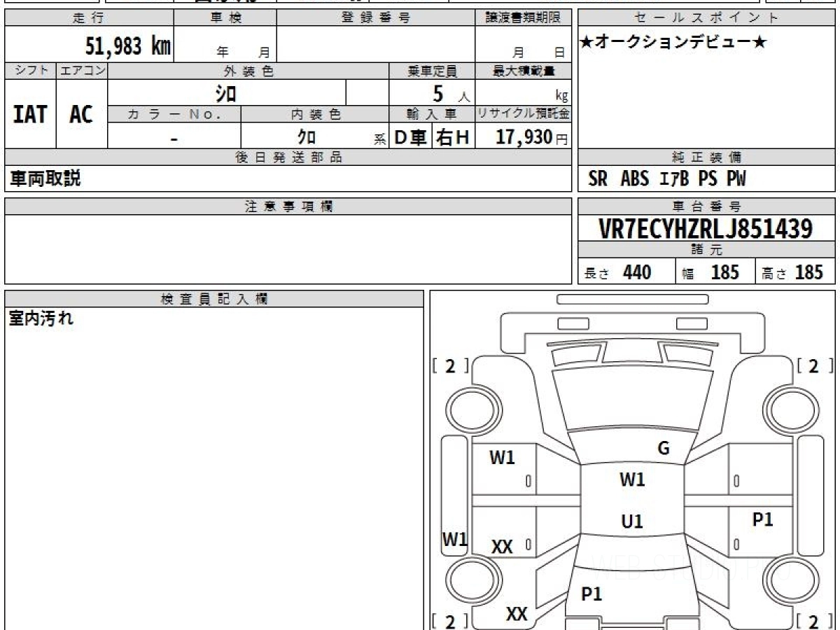The height and width of the screenshot is (630, 840).
Task: Select the inspector note 室内汚れ
Action: click(41, 319)
